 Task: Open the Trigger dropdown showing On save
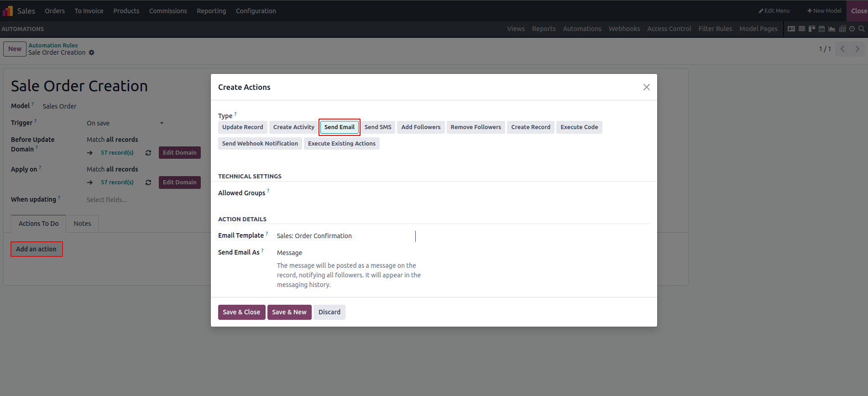click(x=125, y=123)
